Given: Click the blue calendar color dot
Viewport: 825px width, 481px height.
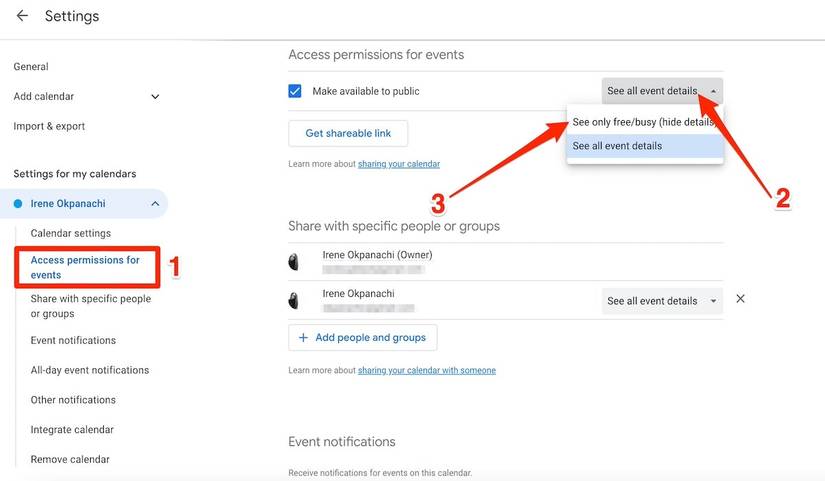Looking at the screenshot, I should (18, 204).
